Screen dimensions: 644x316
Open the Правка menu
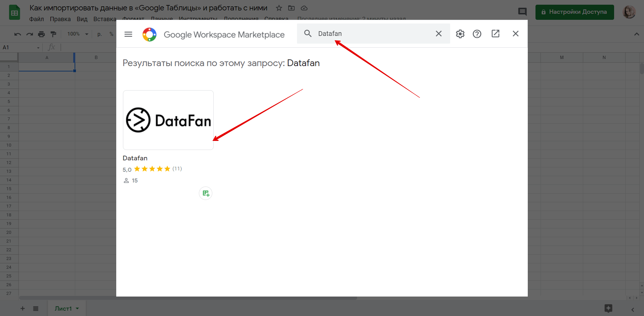pyautogui.click(x=60, y=19)
